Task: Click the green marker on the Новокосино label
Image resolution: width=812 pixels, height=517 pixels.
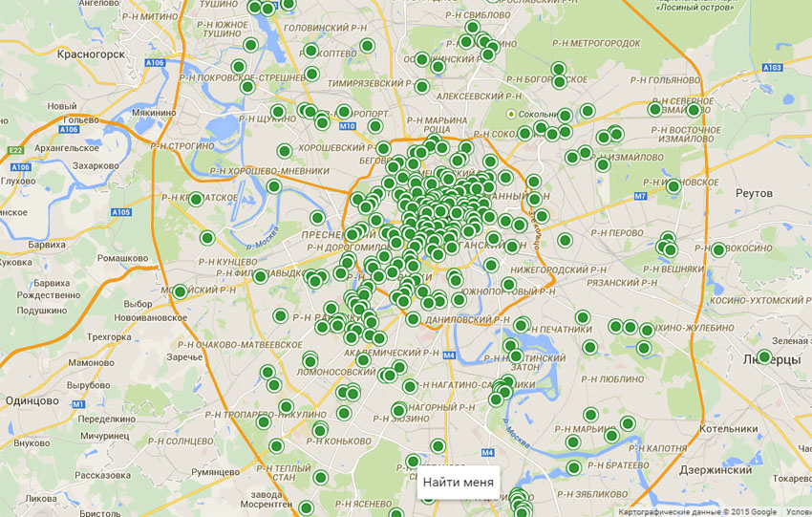Action: [718, 250]
